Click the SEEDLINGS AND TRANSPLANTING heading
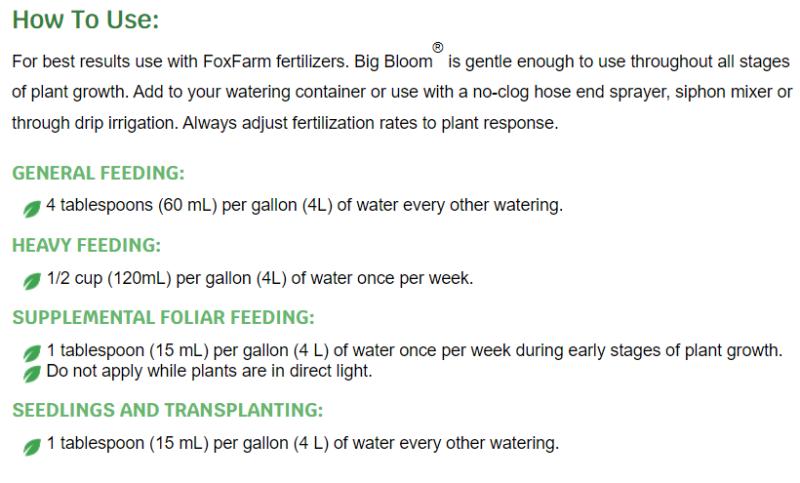Image resolution: width=800 pixels, height=483 pixels. pyautogui.click(x=167, y=410)
